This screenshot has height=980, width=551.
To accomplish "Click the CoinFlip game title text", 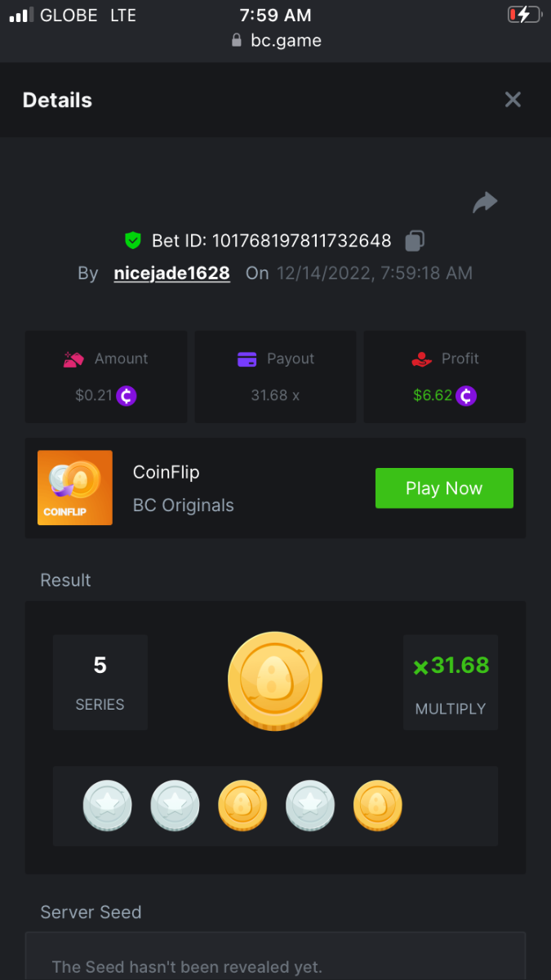I will [x=167, y=472].
